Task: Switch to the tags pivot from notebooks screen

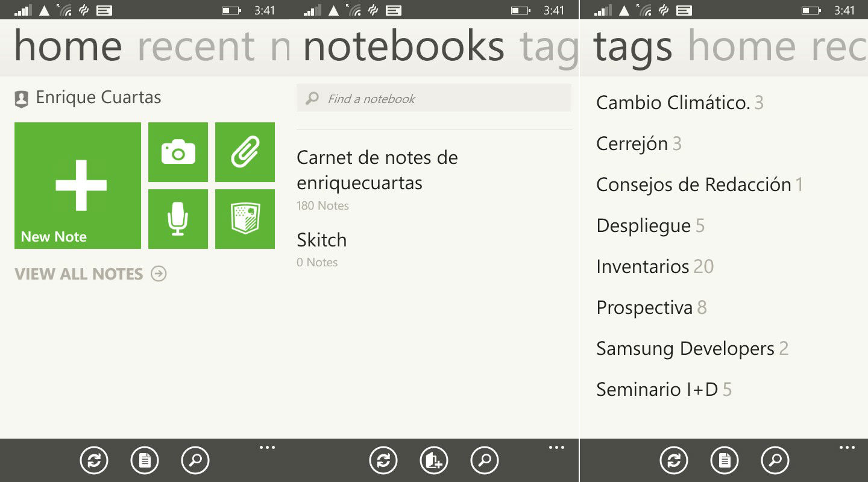Action: click(x=549, y=48)
